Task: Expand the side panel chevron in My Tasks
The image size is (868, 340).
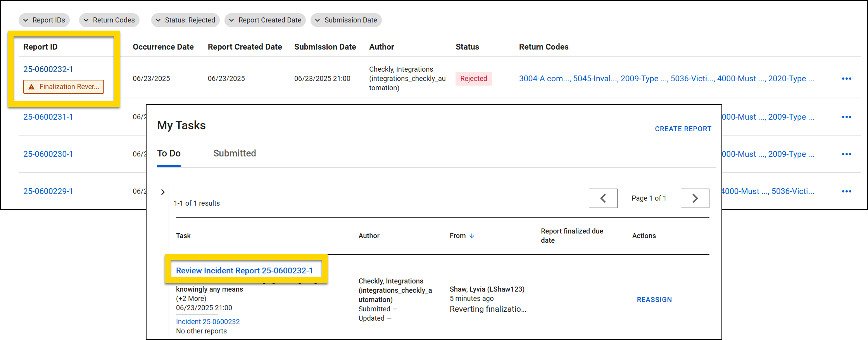Action: click(x=163, y=192)
